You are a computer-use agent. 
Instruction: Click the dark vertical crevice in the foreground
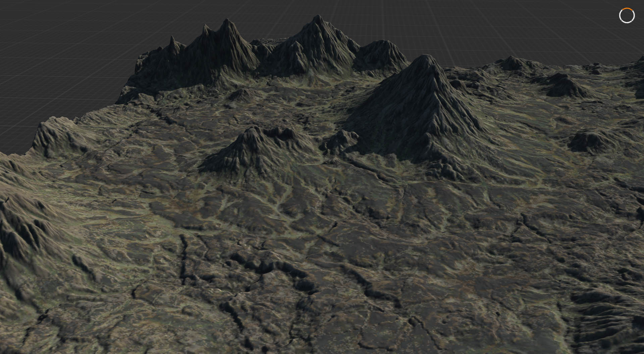pos(183,259)
